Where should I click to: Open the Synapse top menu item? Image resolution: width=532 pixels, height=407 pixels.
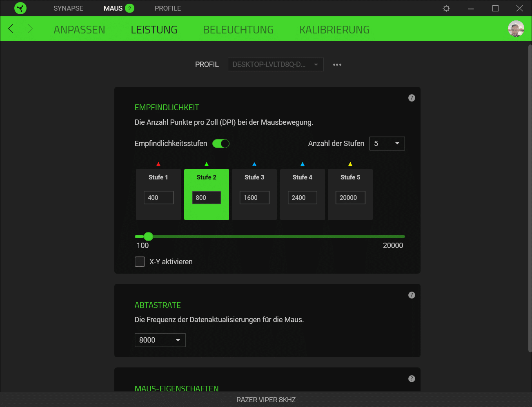[x=68, y=8]
